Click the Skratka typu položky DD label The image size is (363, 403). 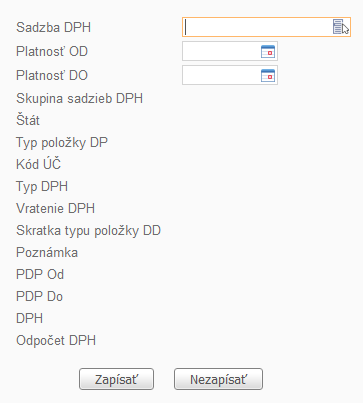point(88,231)
